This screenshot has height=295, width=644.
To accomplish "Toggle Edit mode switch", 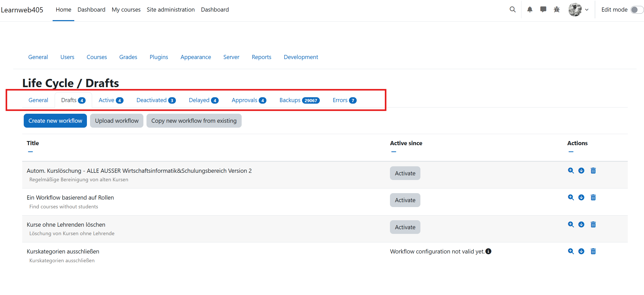I will pyautogui.click(x=637, y=10).
